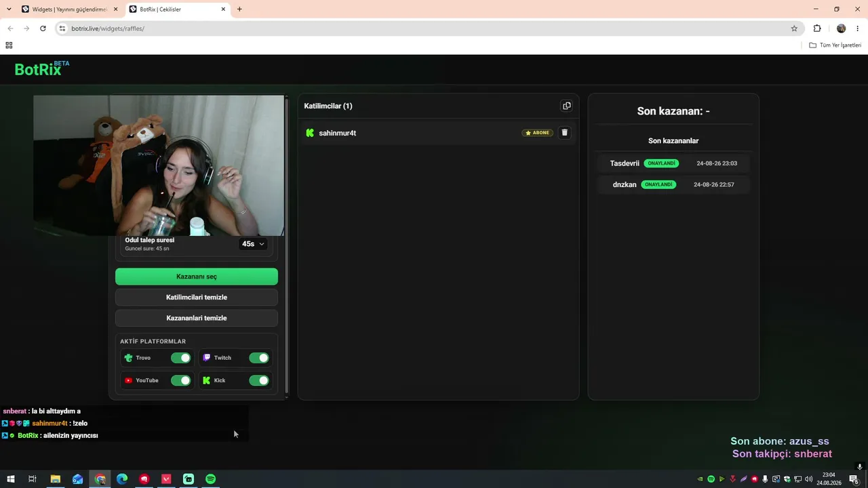Screen dimensions: 868x488
Task: View site information icon in address bar
Action: [62, 28]
